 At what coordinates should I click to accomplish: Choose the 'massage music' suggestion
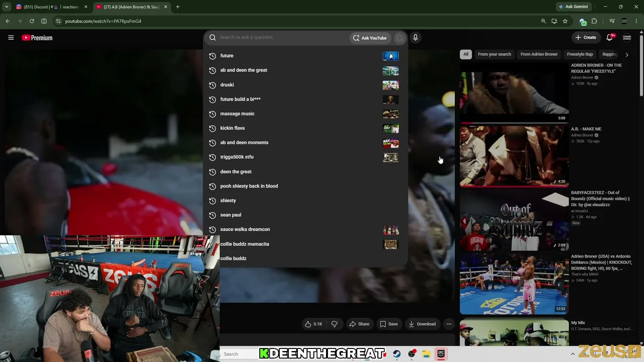click(x=305, y=114)
